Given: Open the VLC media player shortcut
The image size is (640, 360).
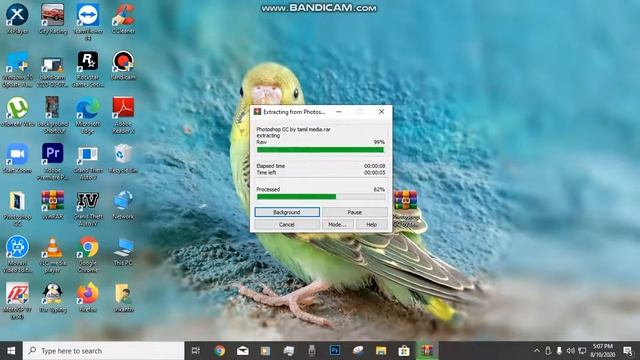Looking at the screenshot, I should 53,255.
